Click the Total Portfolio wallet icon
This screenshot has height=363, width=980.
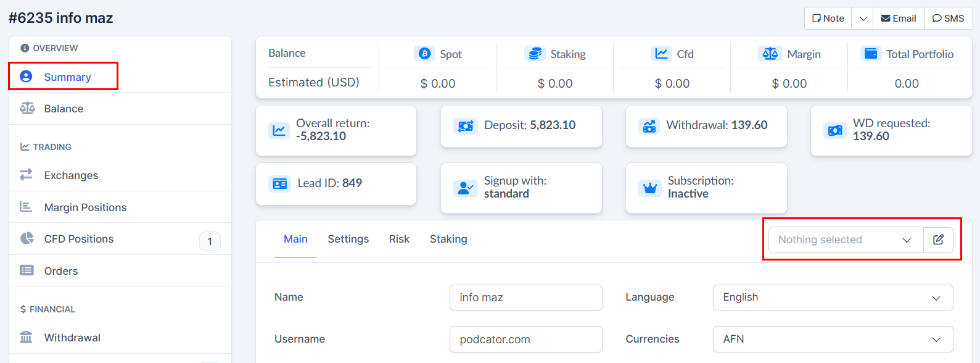(871, 54)
